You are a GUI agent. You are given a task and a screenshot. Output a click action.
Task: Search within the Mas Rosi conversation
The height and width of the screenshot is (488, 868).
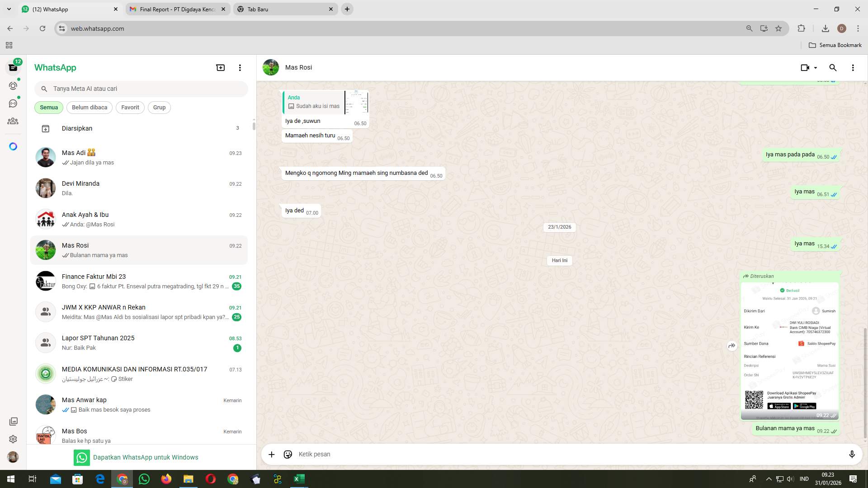pos(833,67)
